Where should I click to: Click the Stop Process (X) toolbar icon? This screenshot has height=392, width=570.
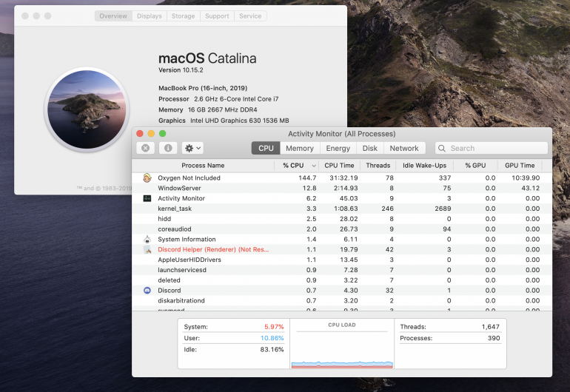(146, 148)
